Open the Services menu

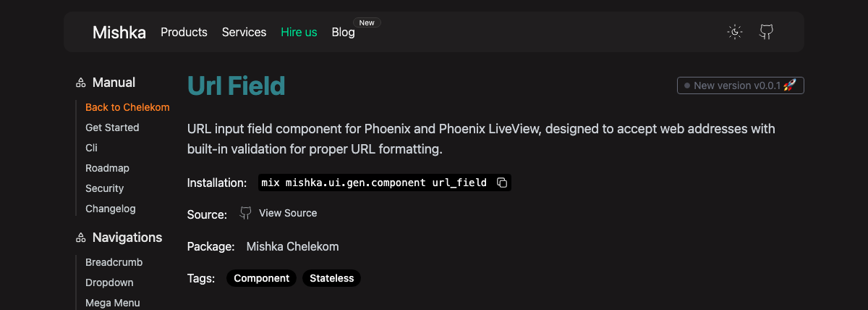pyautogui.click(x=244, y=32)
